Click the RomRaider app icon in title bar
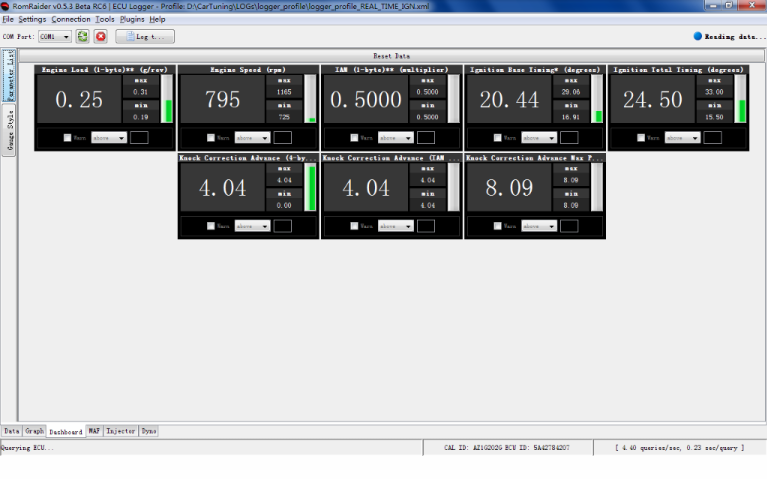Image resolution: width=767 pixels, height=479 pixels. click(7, 6)
